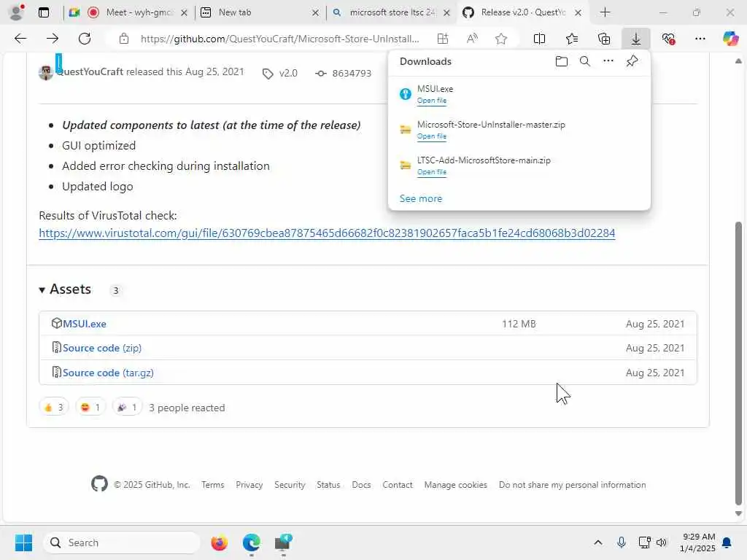The width and height of the screenshot is (747, 560).
Task: Search downloads magnifier icon
Action: point(585,61)
